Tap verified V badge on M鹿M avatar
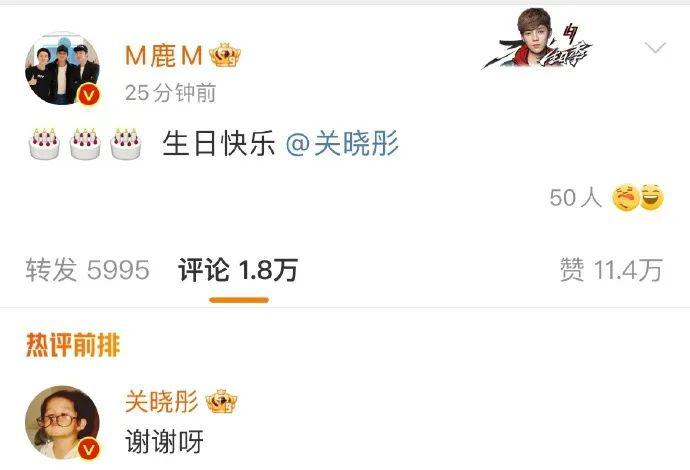This screenshot has height=470, width=690. point(89,95)
